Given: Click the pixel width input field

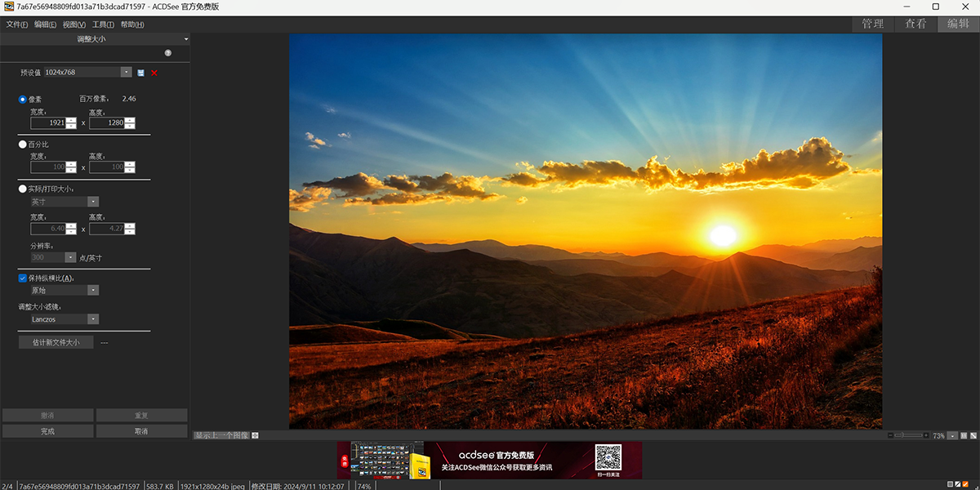Looking at the screenshot, I should pos(48,122).
